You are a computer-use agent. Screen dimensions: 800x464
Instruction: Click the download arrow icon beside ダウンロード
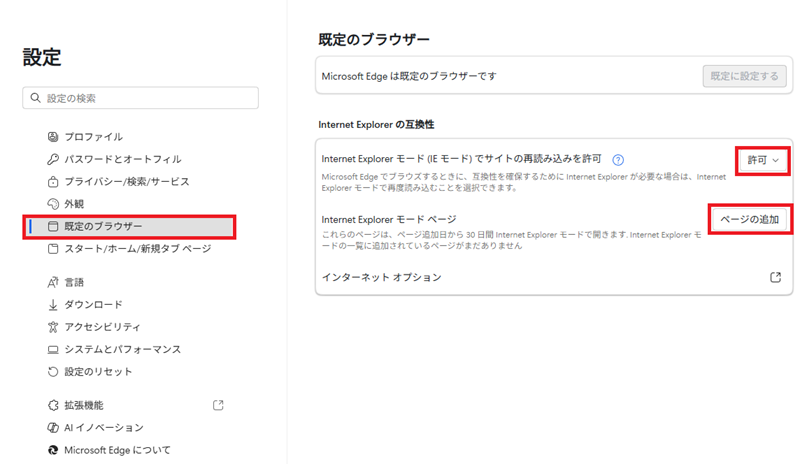[53, 305]
